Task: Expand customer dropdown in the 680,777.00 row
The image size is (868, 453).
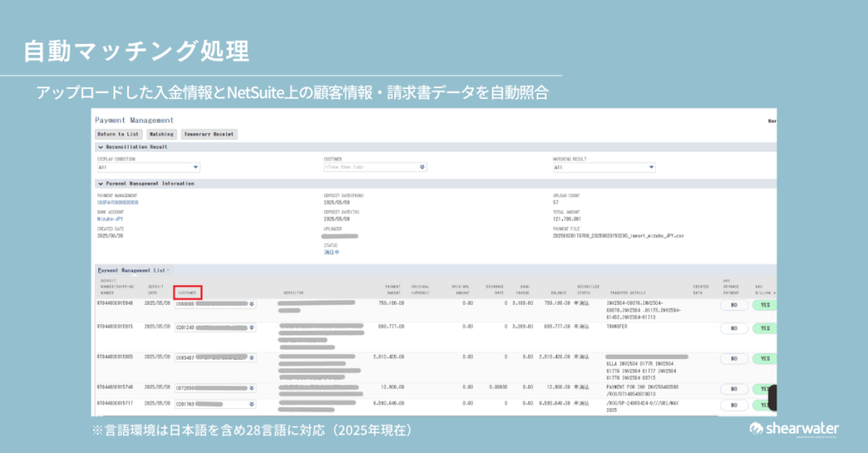Action: 252,328
